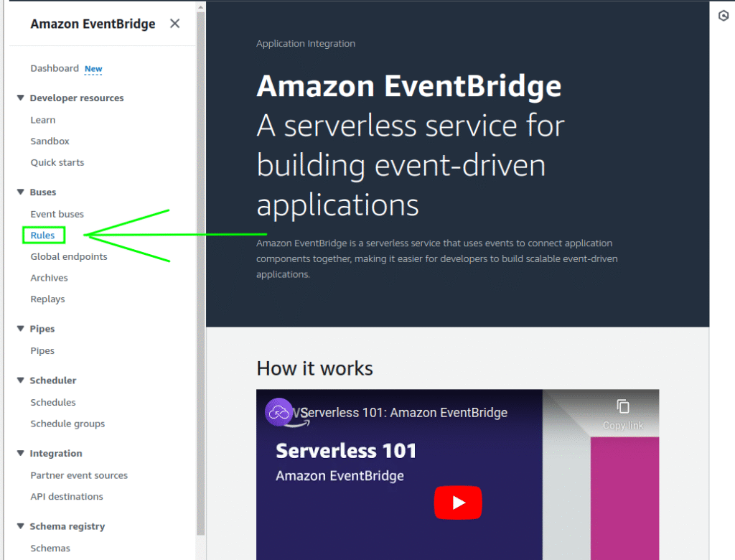735x560 pixels.
Task: Open Partner event sources
Action: pos(79,475)
